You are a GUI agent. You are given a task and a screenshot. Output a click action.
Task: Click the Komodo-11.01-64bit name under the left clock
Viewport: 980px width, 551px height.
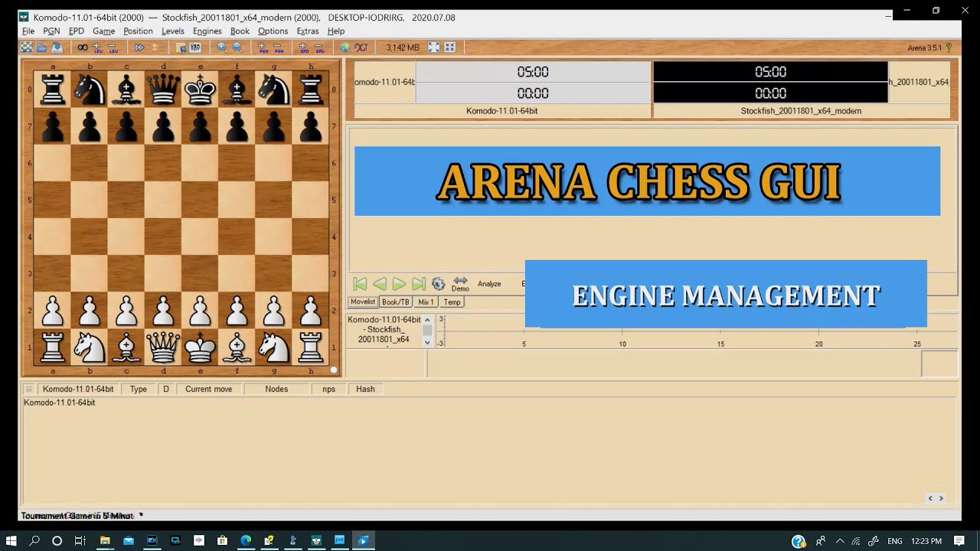click(x=502, y=111)
